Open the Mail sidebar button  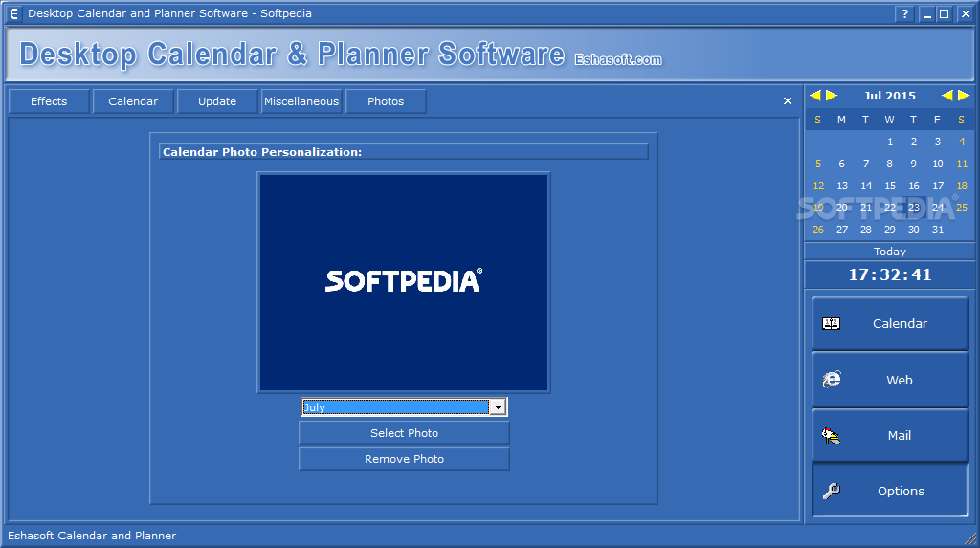pyautogui.click(x=889, y=435)
